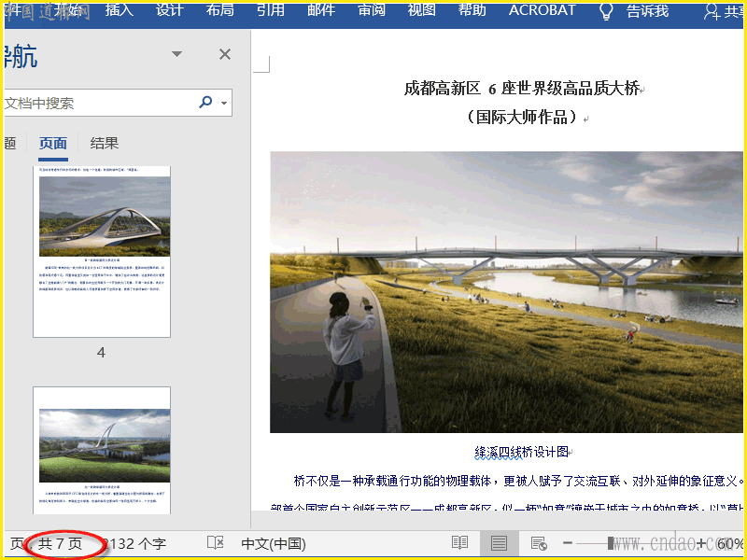This screenshot has height=560, width=747.
Task: Click the zoom slider handle
Action: (x=611, y=543)
